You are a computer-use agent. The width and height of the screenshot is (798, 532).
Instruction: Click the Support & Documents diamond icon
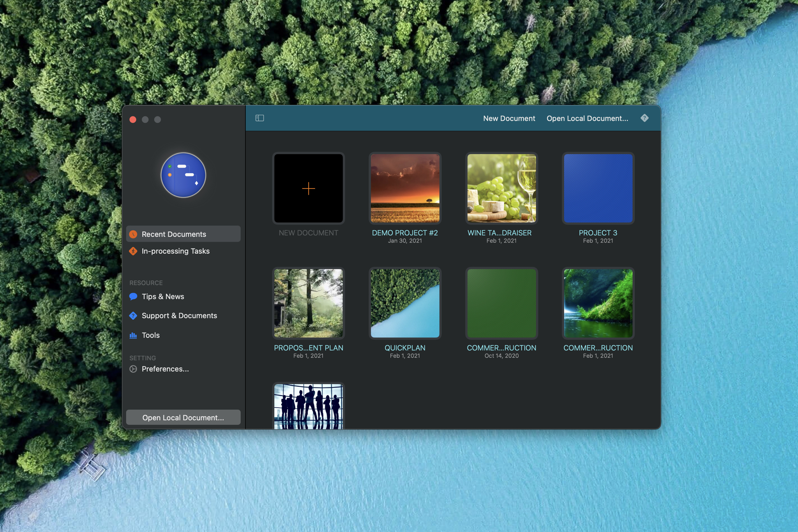coord(133,316)
